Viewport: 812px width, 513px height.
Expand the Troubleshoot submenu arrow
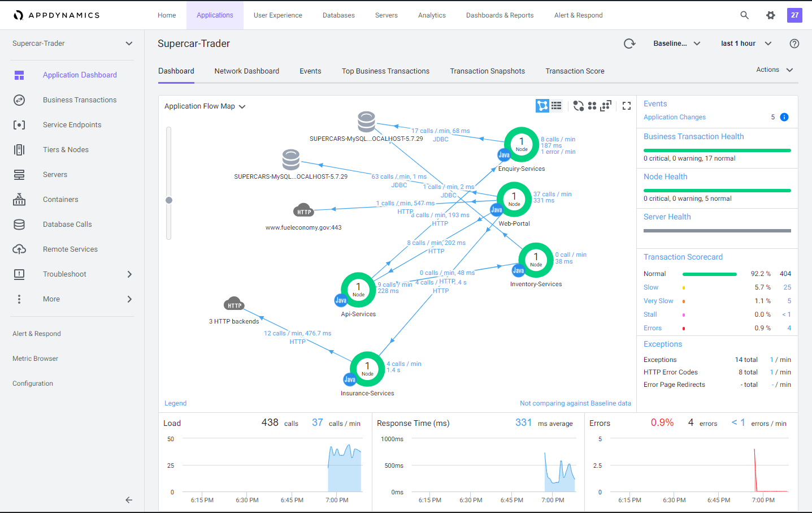coord(129,274)
